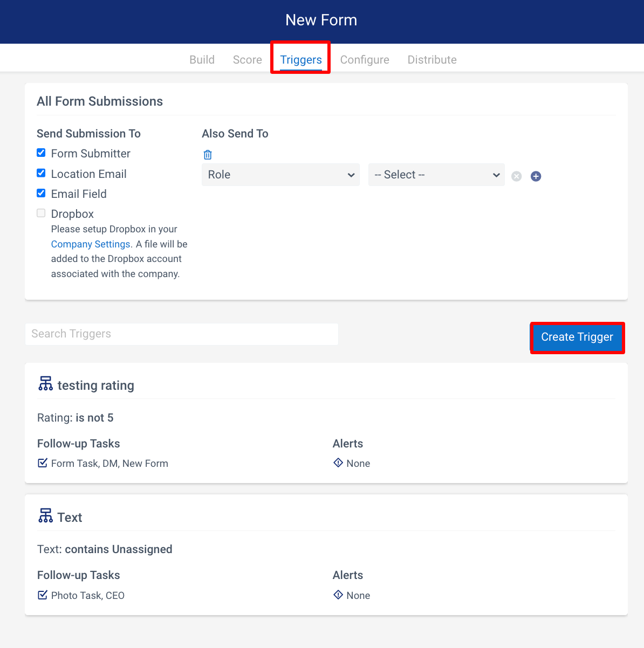Click 'Text: contains Unassigned' condition

(x=105, y=549)
